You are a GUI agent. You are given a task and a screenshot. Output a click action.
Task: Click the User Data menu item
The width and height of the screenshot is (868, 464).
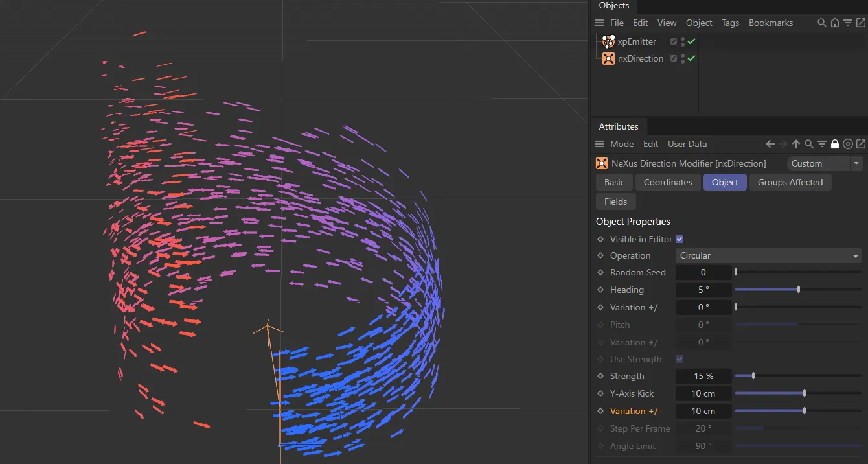pyautogui.click(x=687, y=144)
